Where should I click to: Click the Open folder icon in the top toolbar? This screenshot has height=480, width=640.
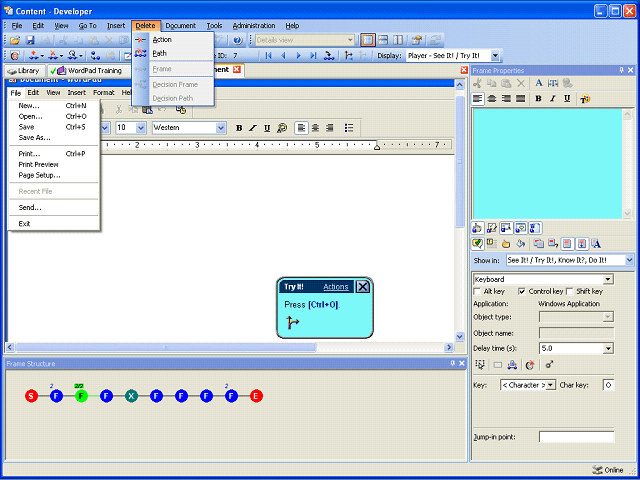15,40
